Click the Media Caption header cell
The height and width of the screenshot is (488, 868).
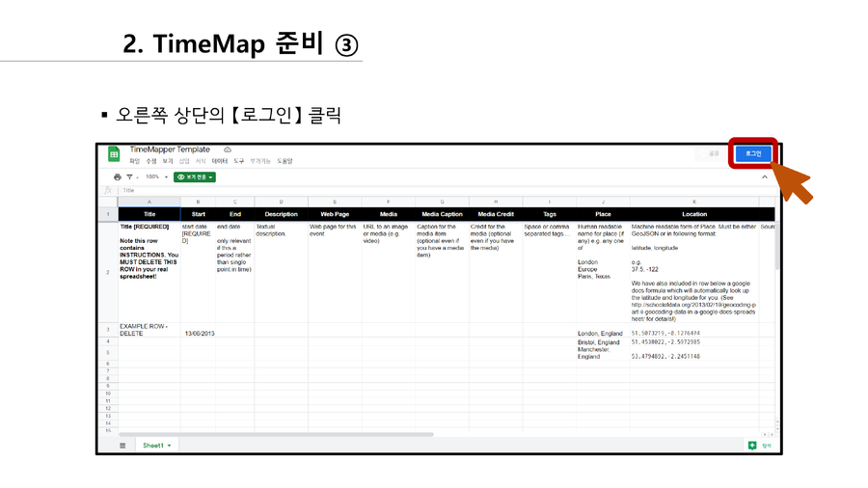point(443,214)
